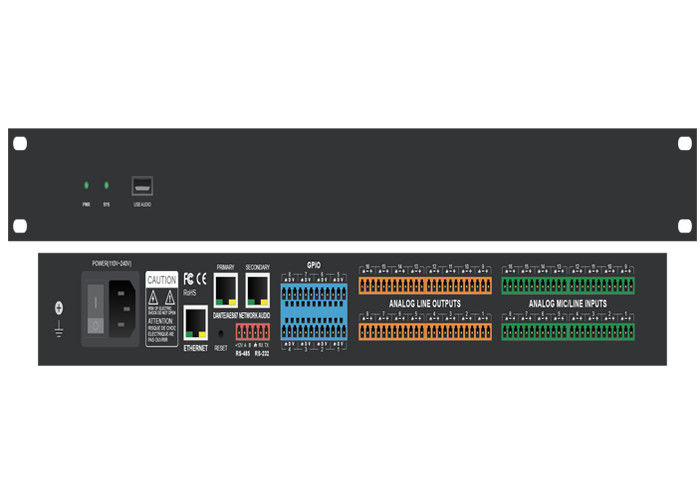Select the USB Audio port on front panel
The width and height of the screenshot is (700, 500).
tap(143, 187)
